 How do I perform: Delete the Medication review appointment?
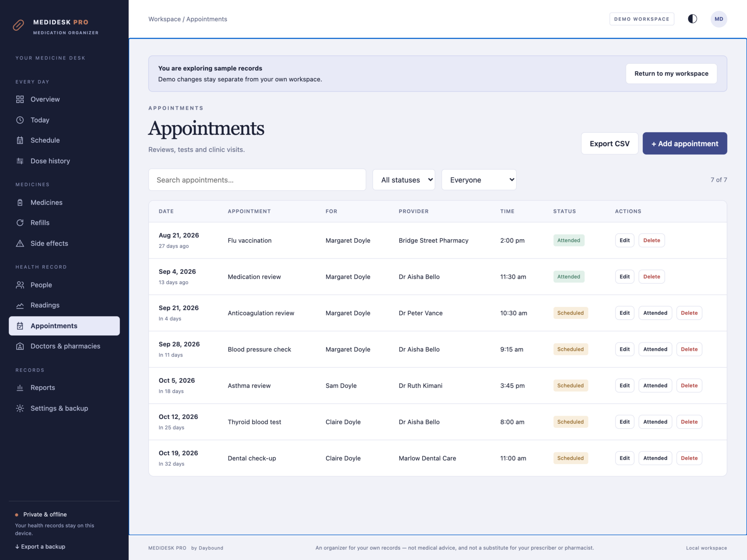(x=652, y=276)
